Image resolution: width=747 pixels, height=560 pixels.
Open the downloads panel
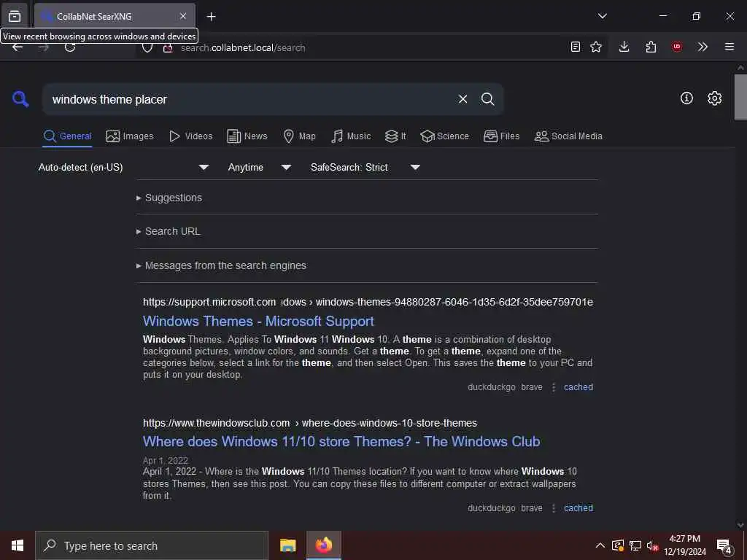tap(624, 47)
